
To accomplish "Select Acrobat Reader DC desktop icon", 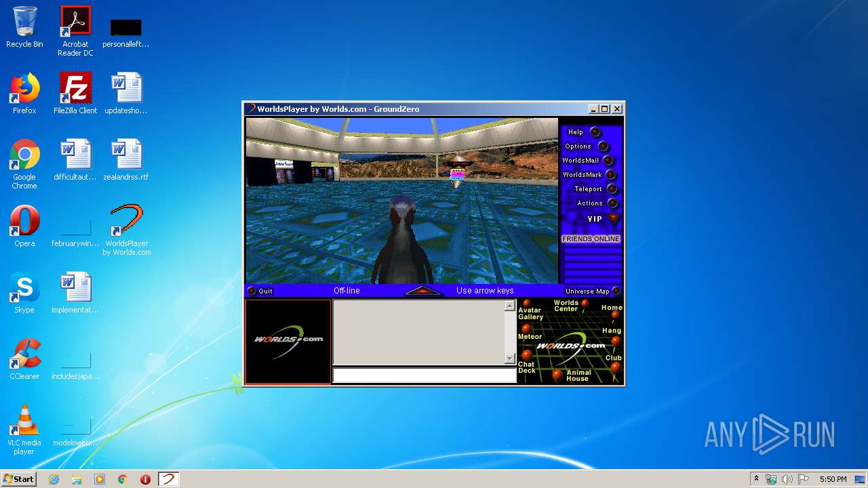I will click(75, 31).
